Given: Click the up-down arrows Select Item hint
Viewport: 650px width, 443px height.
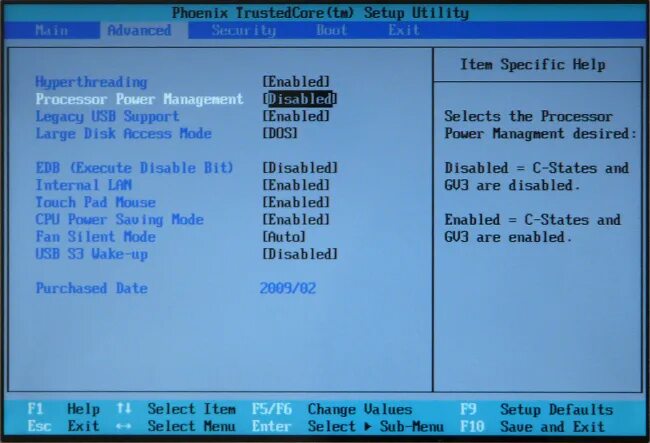Looking at the screenshot, I should pos(176,409).
